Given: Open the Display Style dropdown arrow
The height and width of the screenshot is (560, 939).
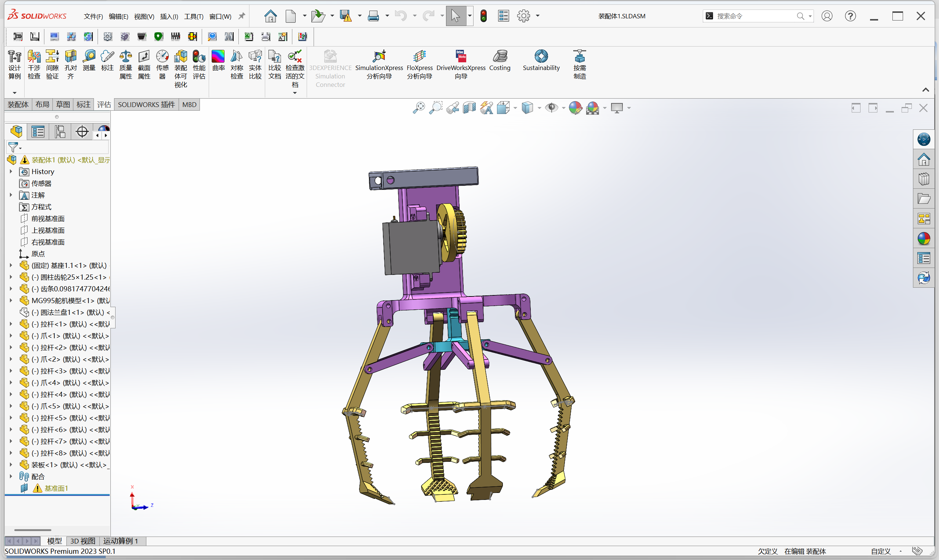Looking at the screenshot, I should [539, 108].
